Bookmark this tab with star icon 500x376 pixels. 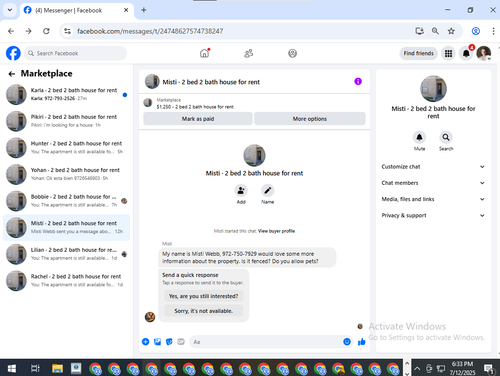click(451, 31)
